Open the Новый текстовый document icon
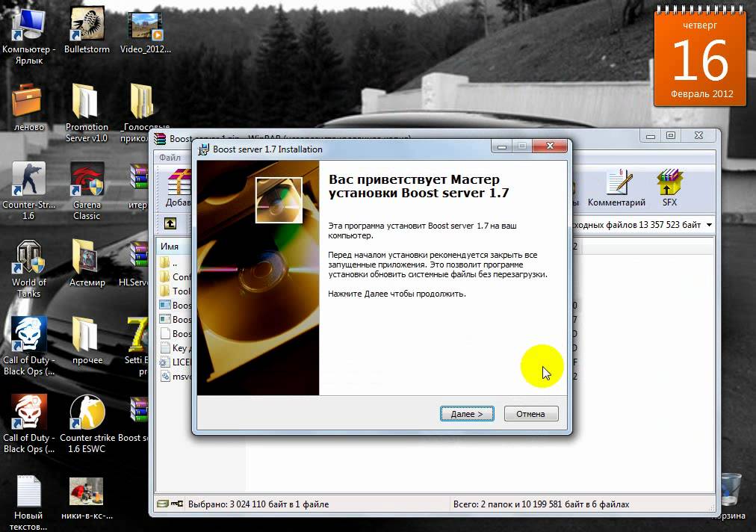 28,503
